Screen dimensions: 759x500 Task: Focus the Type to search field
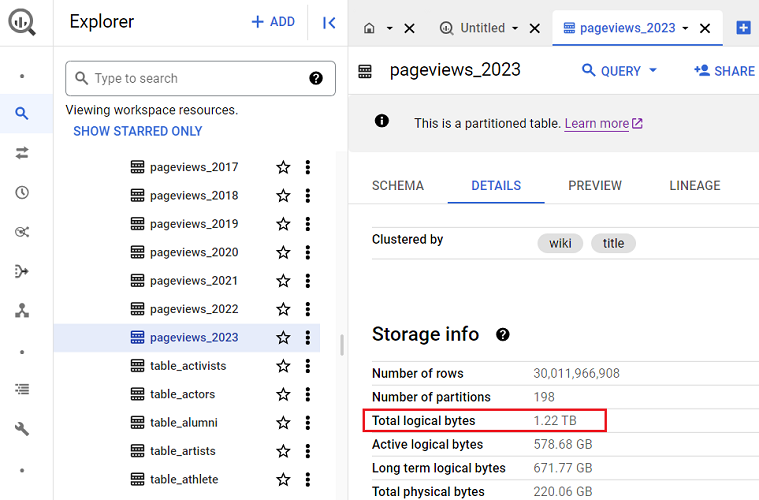click(x=200, y=78)
